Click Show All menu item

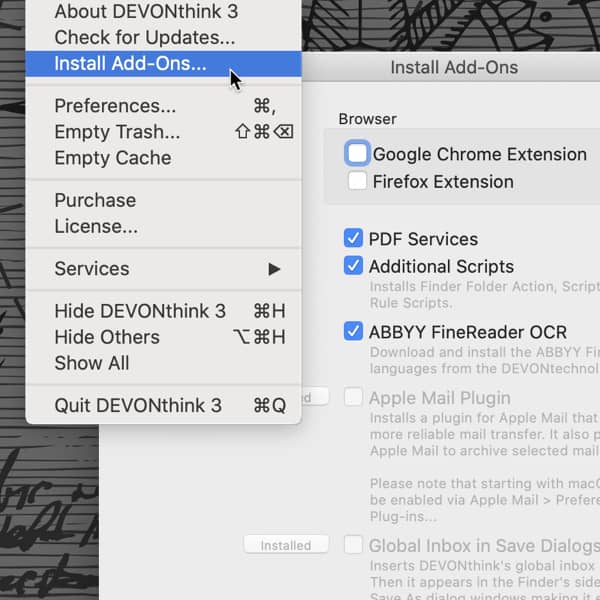163,363
